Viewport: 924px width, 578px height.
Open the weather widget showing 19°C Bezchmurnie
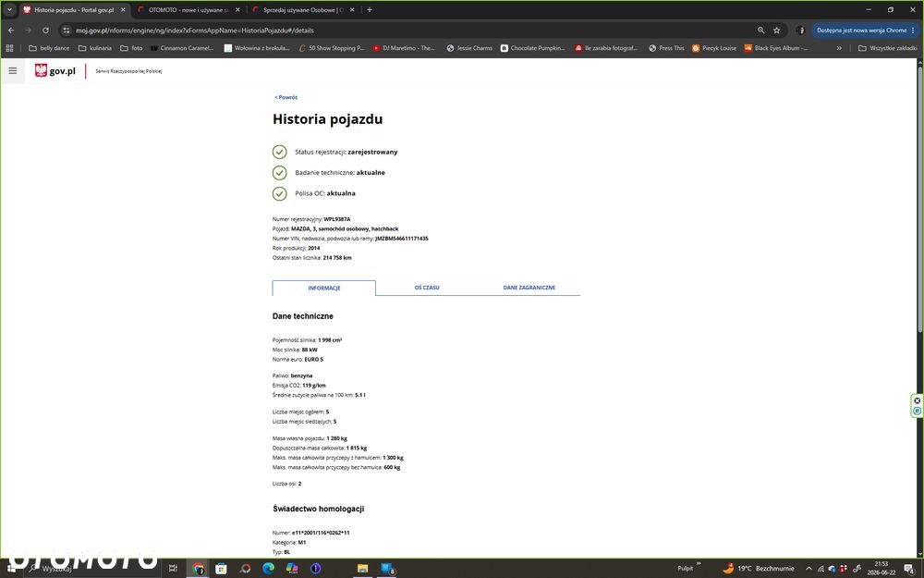tap(759, 569)
